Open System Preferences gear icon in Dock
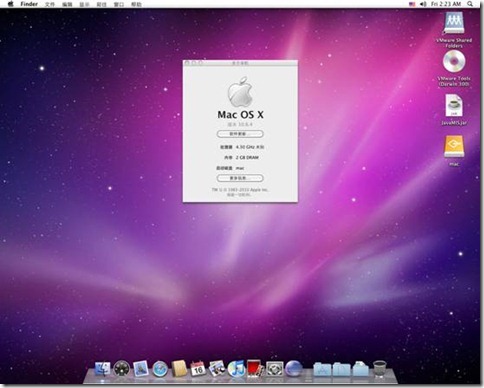Screen dimensions: 484x388 275,369
